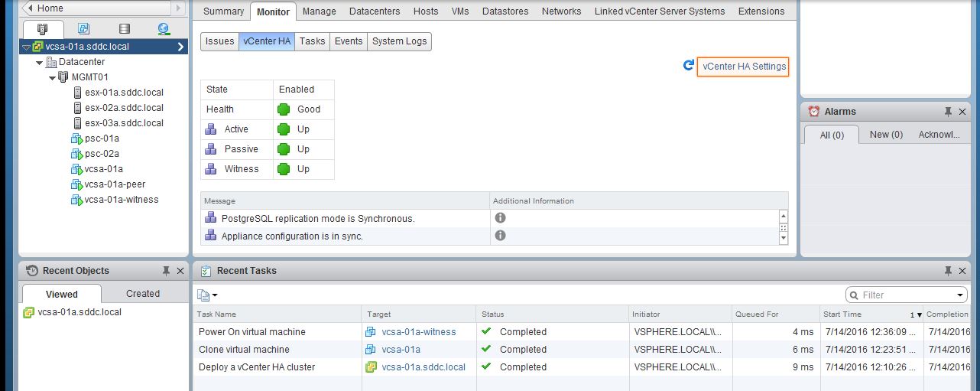Select the Monitor tab

tap(273, 11)
